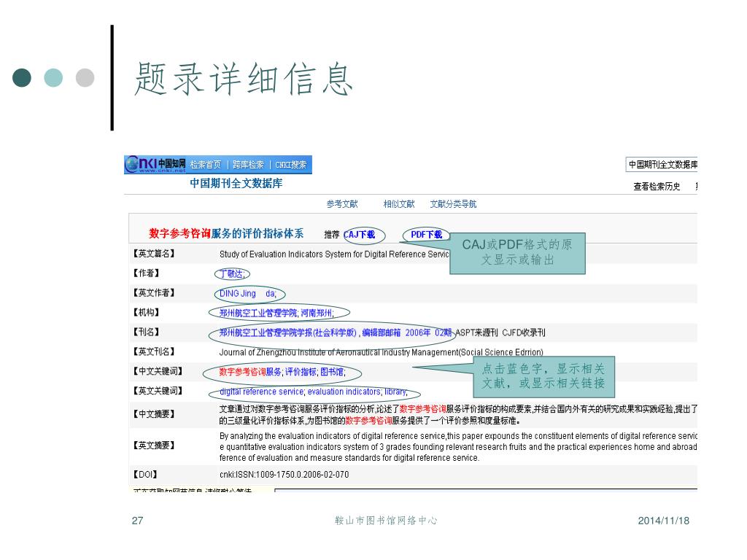This screenshot has width=747, height=560.
Task: Open institution link 郑州航空工业管理学院
Action: [259, 313]
